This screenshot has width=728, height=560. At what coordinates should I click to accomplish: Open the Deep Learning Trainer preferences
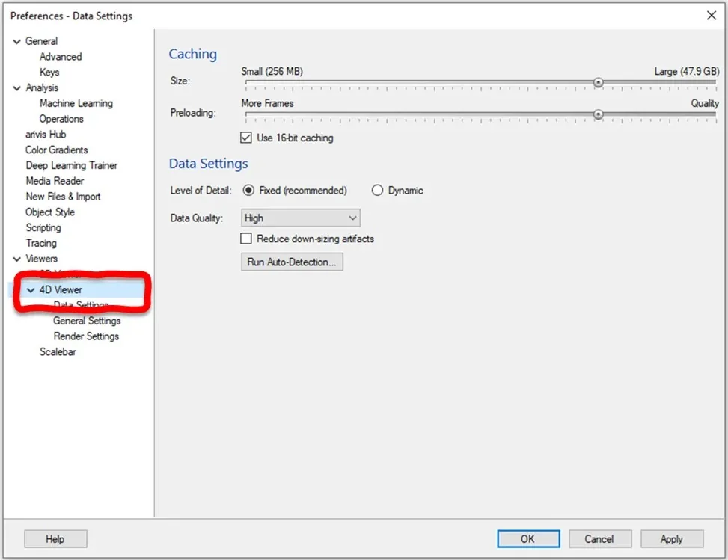tap(71, 164)
